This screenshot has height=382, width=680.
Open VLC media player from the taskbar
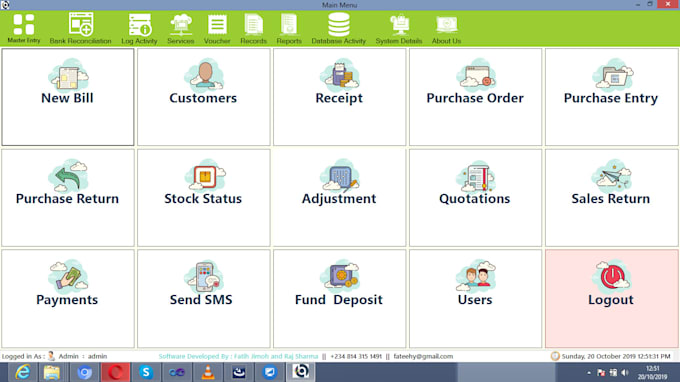click(x=208, y=372)
